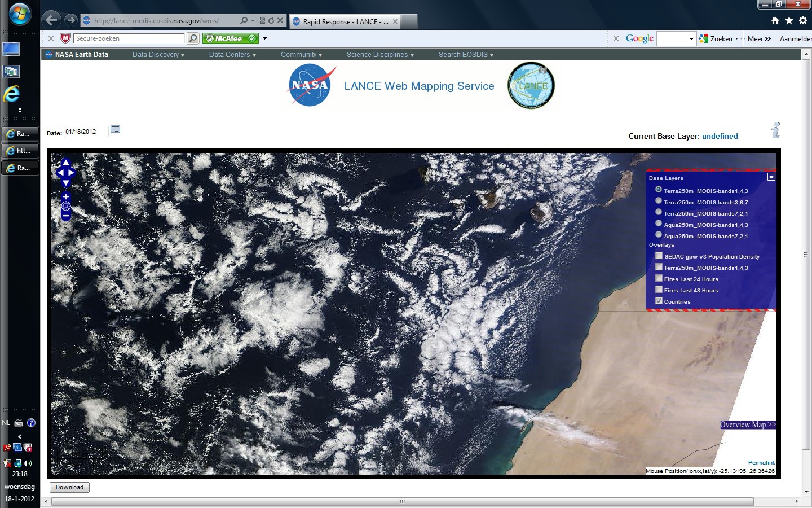Uncheck the Countries overlay

point(659,301)
